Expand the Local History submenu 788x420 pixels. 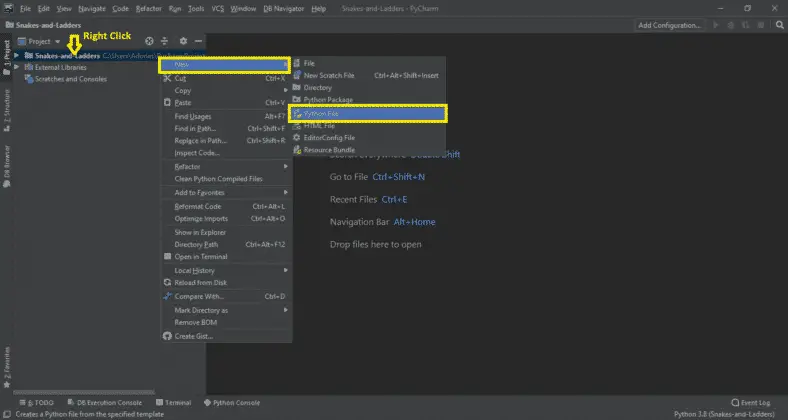pos(196,270)
